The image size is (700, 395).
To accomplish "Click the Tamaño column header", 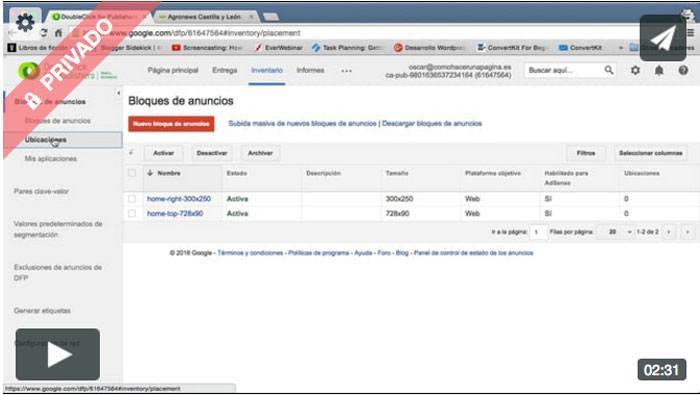I will point(397,173).
